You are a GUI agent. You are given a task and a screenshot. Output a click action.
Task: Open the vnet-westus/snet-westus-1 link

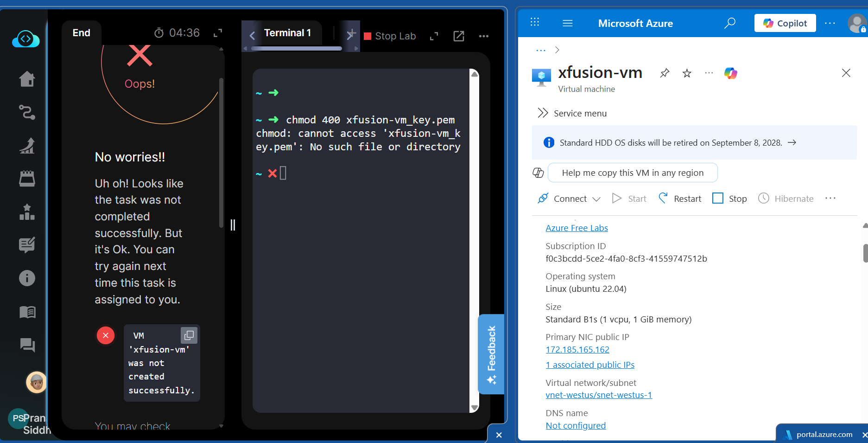point(599,395)
